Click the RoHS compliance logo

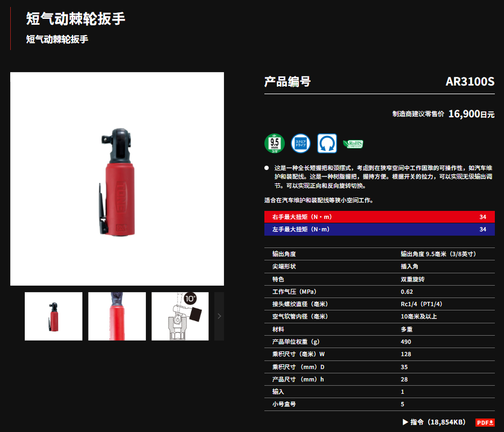[x=353, y=144]
